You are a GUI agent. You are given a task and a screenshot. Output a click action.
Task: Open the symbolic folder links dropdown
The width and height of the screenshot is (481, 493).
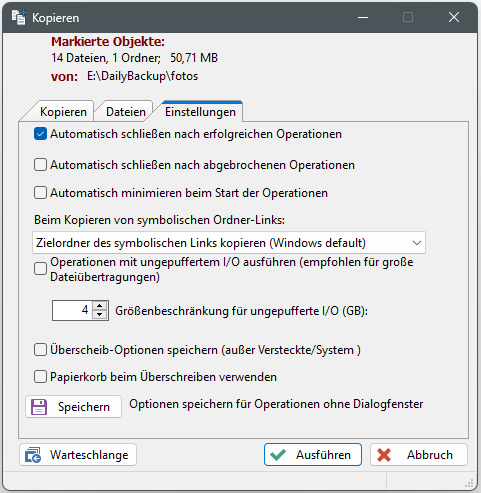click(x=229, y=243)
